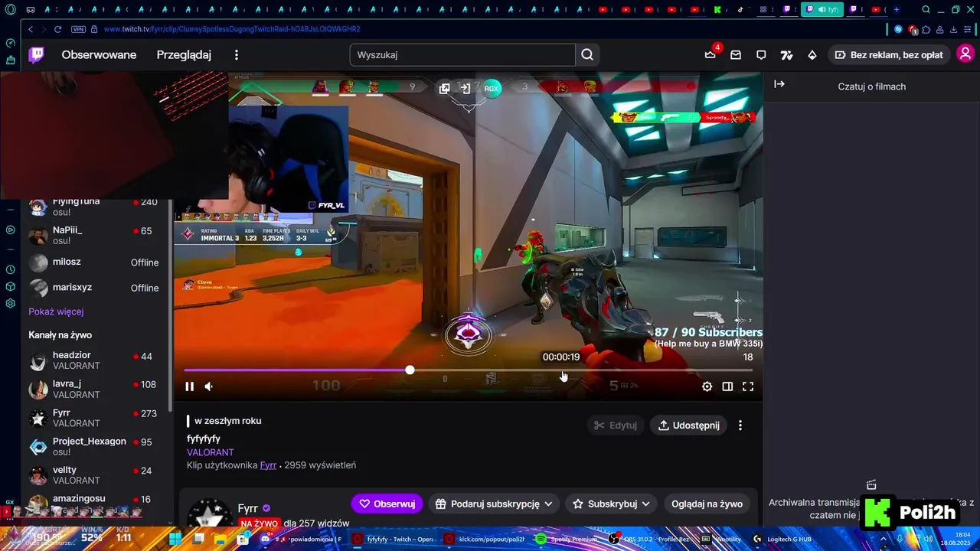Screen dimensions: 980x551
Task: Open the Obserwowane tab
Action: click(99, 55)
